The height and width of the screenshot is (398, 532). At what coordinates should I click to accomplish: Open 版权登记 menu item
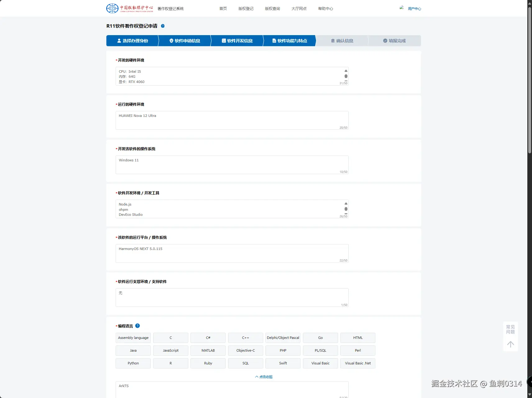246,9
